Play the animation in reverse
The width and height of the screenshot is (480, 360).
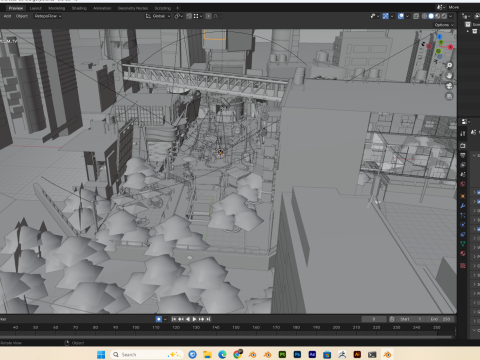pos(188,319)
